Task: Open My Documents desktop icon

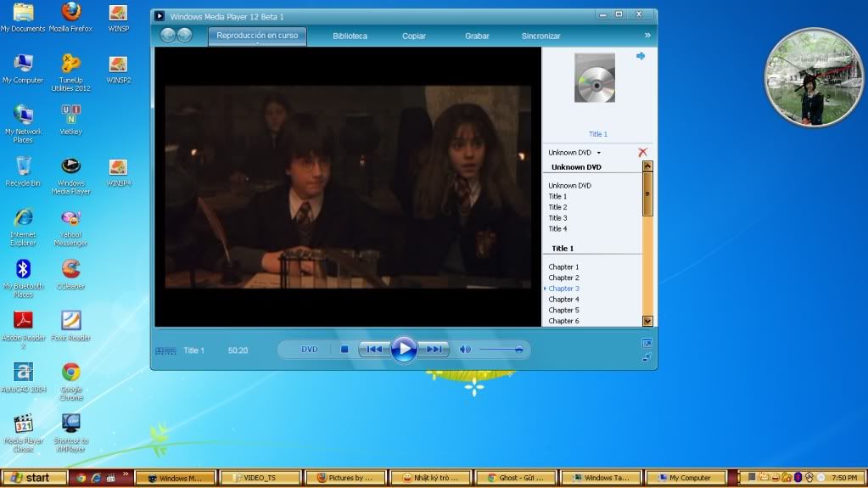Action: 23,18
